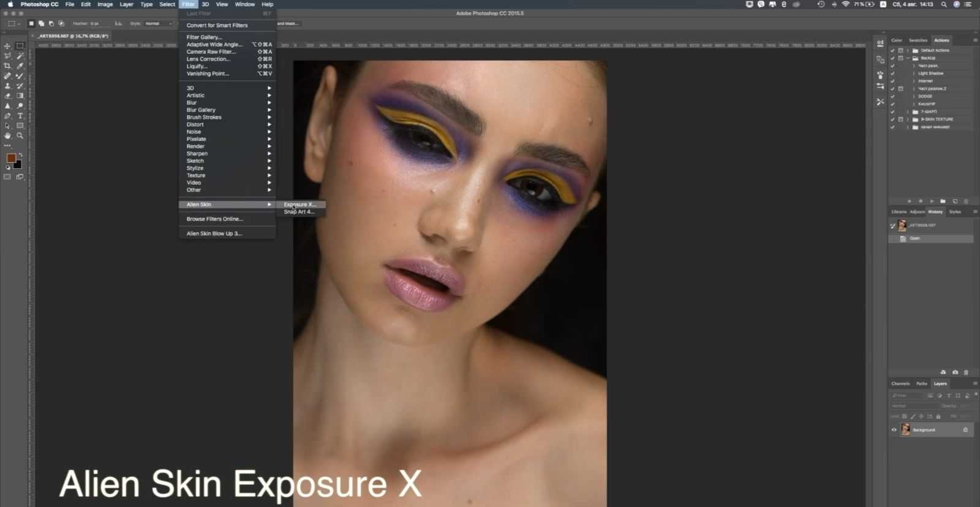
Task: Switch to the Swatches tab
Action: pos(918,40)
